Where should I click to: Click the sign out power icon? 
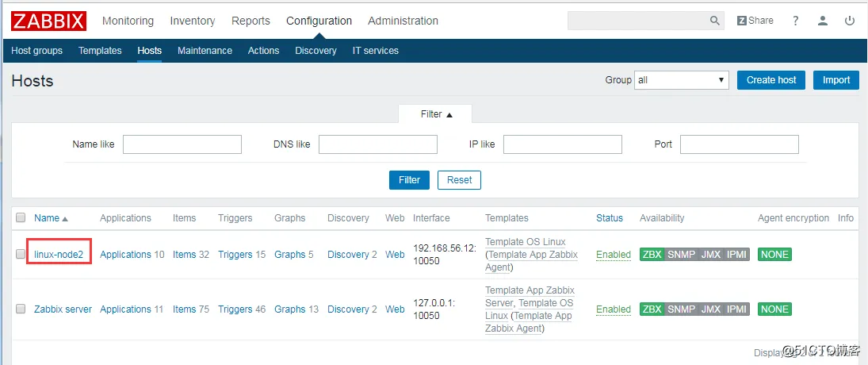coord(850,21)
